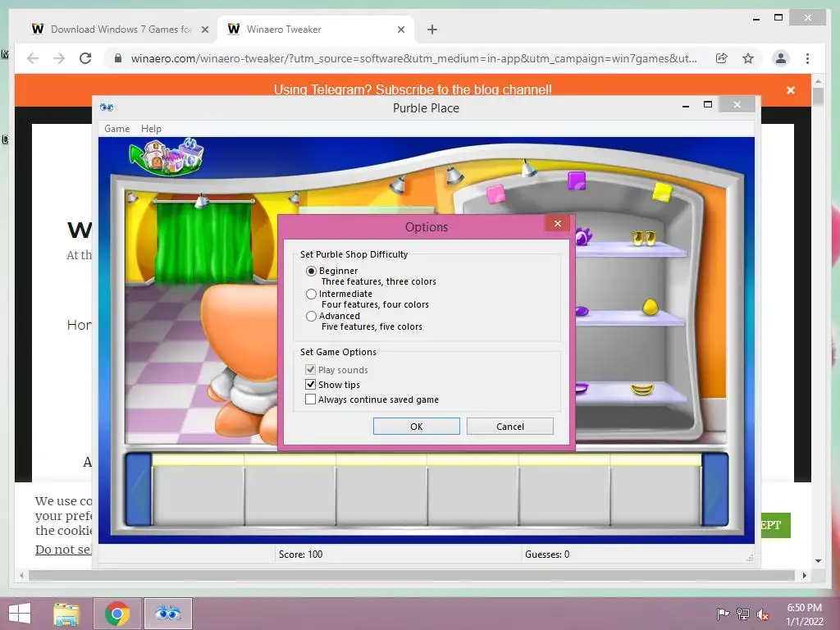Open the Windows Start menu
840x630 pixels.
[x=20, y=614]
